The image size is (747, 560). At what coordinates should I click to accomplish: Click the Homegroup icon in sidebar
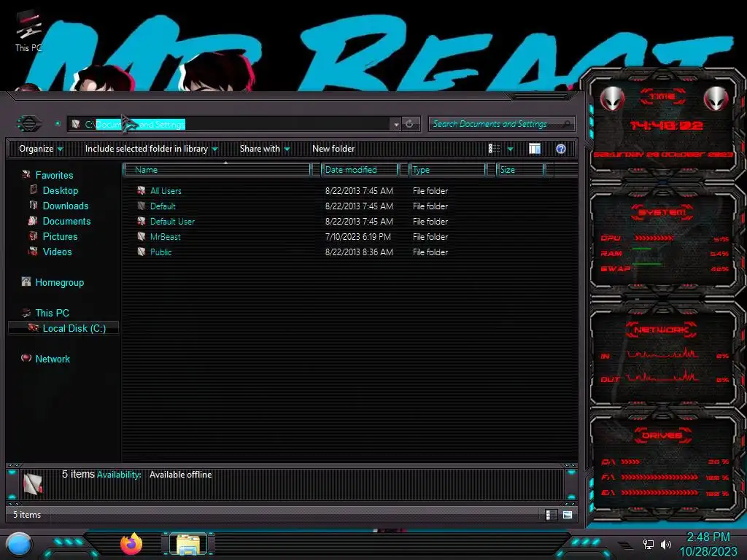(x=26, y=282)
